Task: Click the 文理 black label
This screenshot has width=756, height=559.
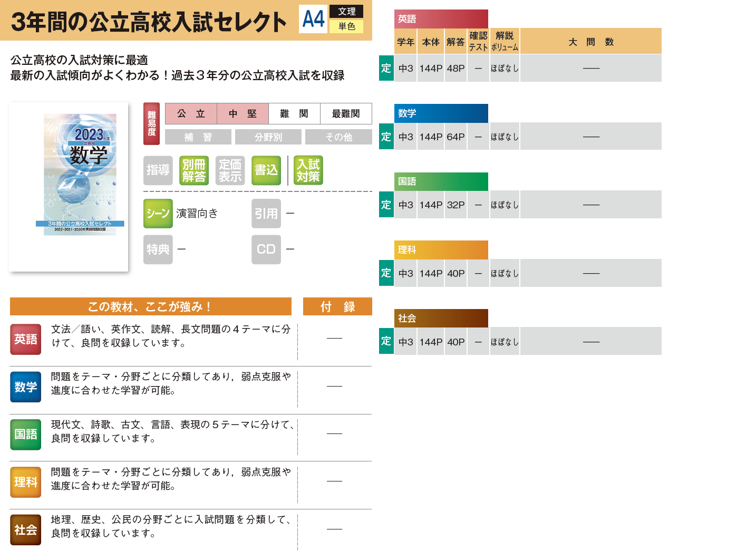Action: click(x=346, y=12)
